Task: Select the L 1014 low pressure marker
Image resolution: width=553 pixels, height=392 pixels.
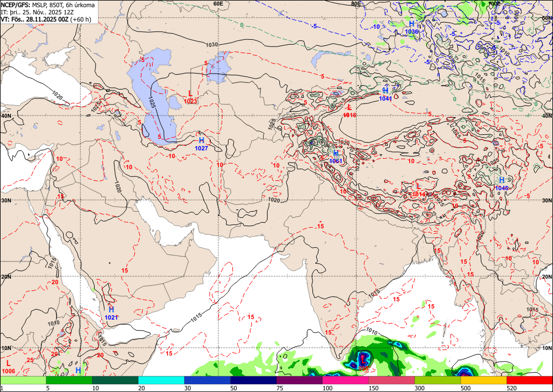Action: 419,190
